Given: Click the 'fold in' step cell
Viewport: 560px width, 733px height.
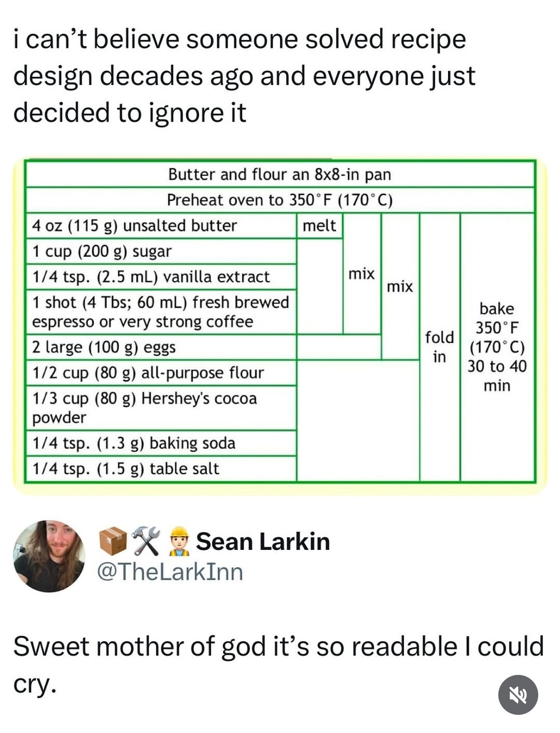Looking at the screenshot, I should (x=439, y=347).
